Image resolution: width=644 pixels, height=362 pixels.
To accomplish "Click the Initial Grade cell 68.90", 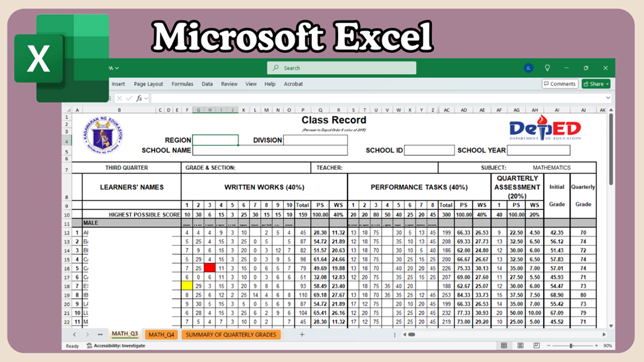I will pyautogui.click(x=557, y=295).
